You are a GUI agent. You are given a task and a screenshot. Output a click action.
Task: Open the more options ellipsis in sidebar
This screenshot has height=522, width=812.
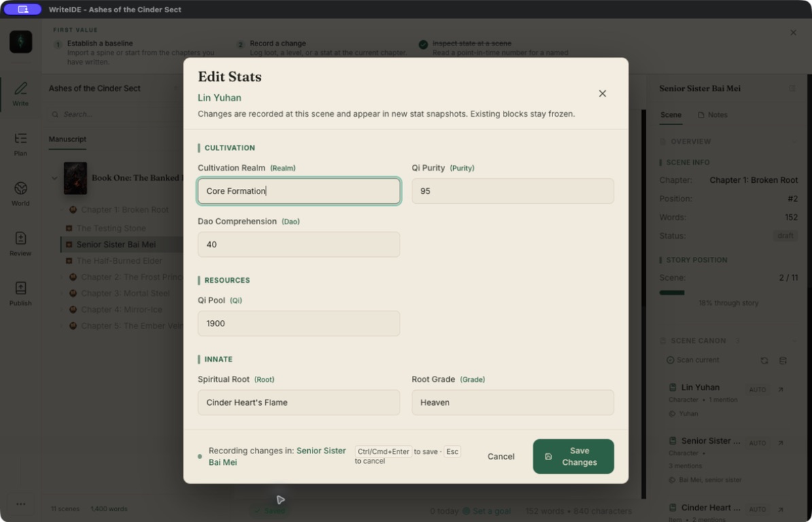(x=20, y=504)
